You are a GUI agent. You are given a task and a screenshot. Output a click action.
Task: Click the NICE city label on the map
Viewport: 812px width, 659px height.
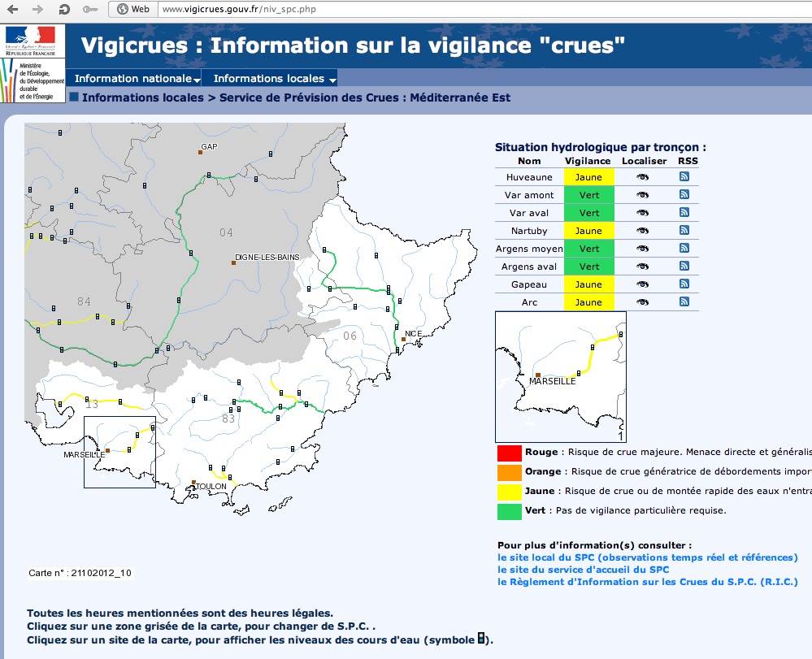[413, 333]
